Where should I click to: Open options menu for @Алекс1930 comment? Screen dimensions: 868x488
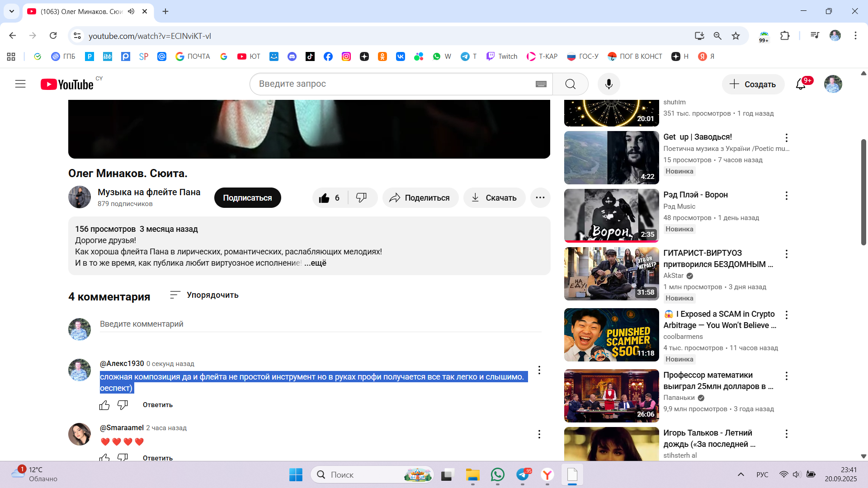click(x=539, y=371)
